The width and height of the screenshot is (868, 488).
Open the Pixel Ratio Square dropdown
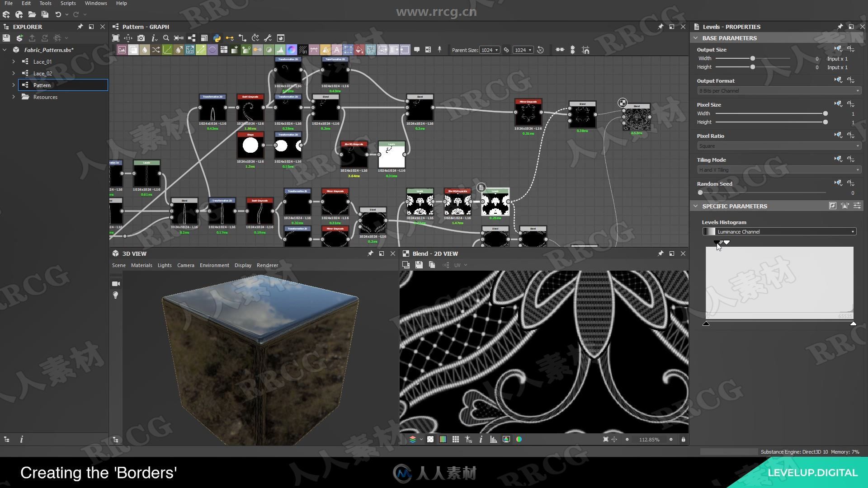pos(779,146)
